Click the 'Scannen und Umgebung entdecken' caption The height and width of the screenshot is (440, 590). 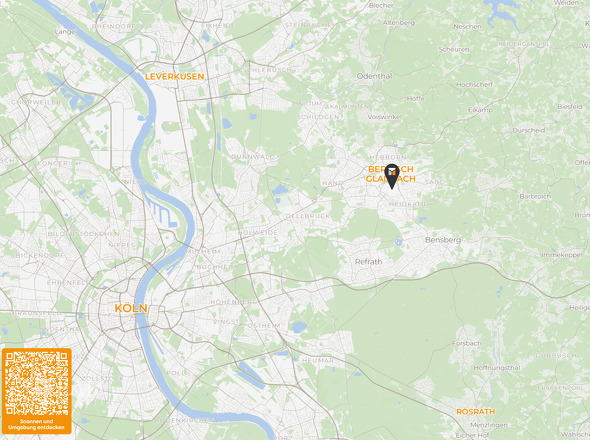[36, 424]
